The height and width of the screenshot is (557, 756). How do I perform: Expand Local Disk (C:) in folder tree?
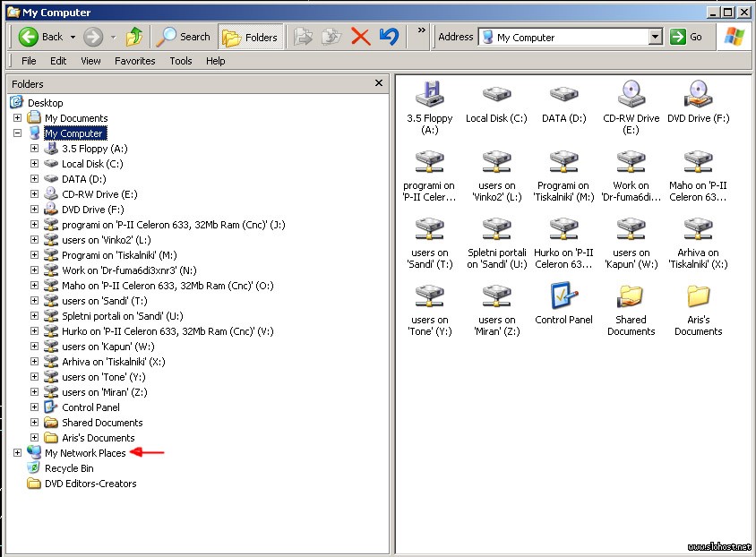point(34,163)
